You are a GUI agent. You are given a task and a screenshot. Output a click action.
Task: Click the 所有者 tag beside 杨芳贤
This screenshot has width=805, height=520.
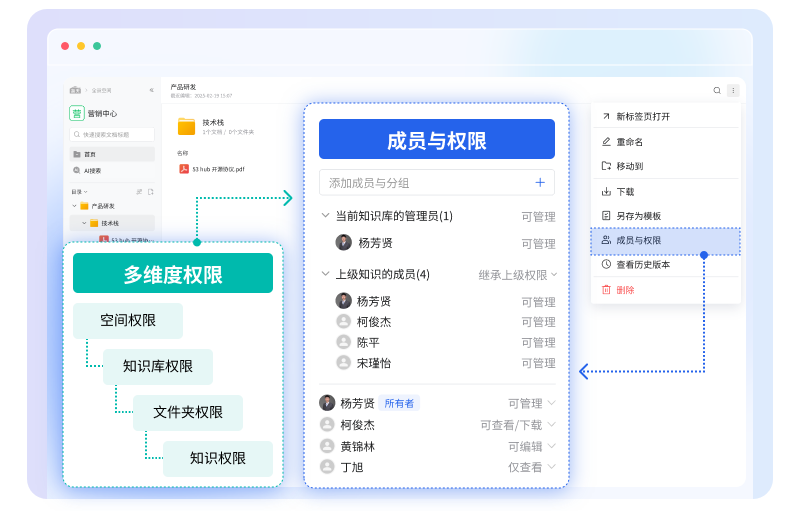tap(399, 403)
